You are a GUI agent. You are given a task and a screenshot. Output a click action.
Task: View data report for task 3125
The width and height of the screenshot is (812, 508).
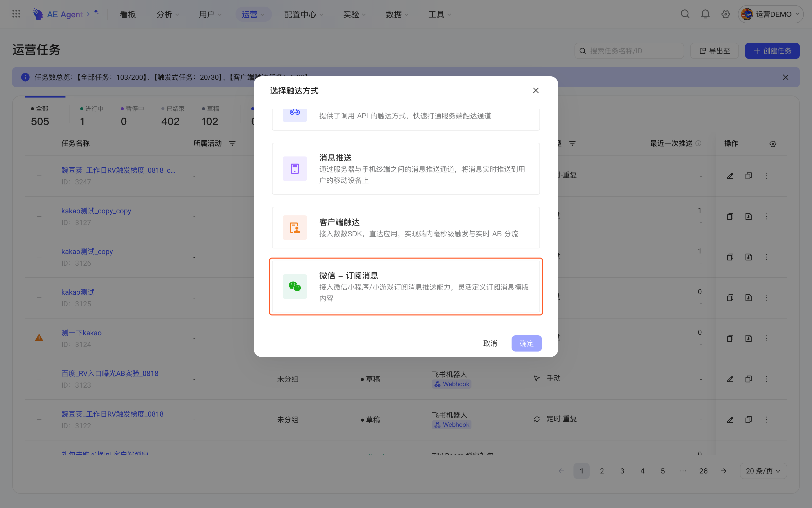click(x=749, y=298)
